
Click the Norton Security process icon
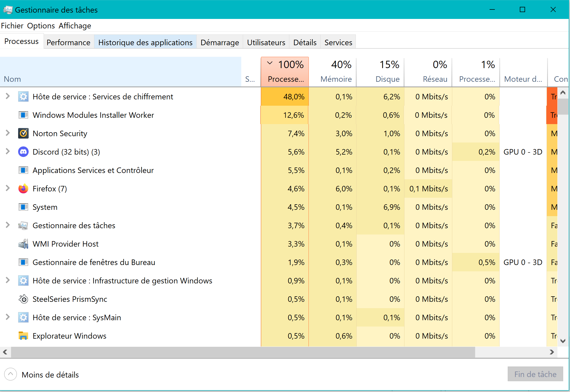pyautogui.click(x=23, y=134)
